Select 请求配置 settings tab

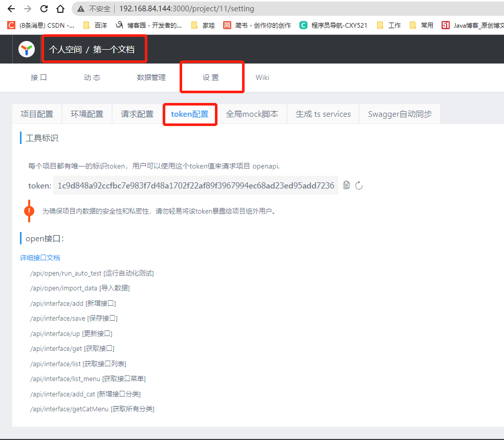pos(137,114)
